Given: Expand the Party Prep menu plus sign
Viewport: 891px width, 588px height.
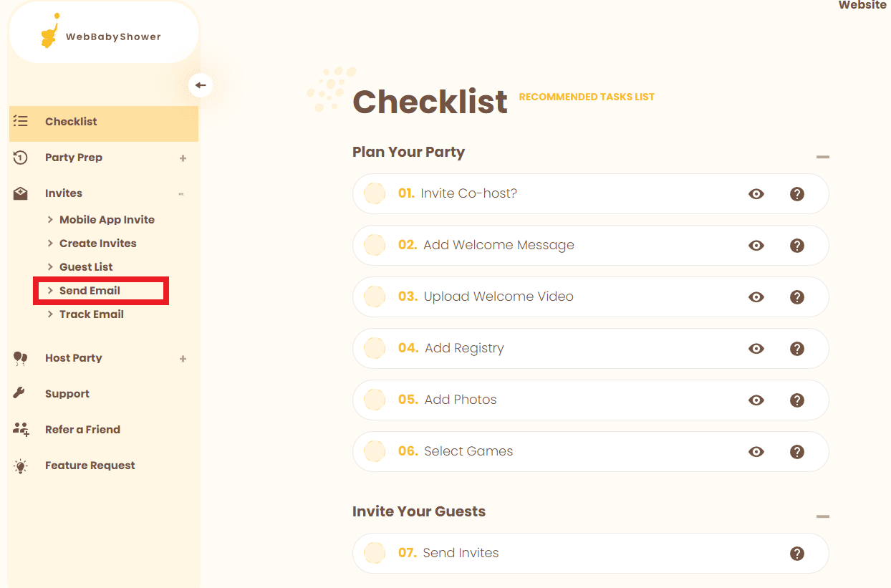Looking at the screenshot, I should point(183,158).
